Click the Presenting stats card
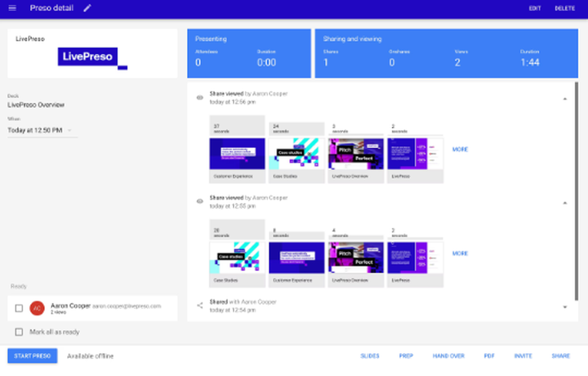The width and height of the screenshot is (588, 376). [x=249, y=53]
